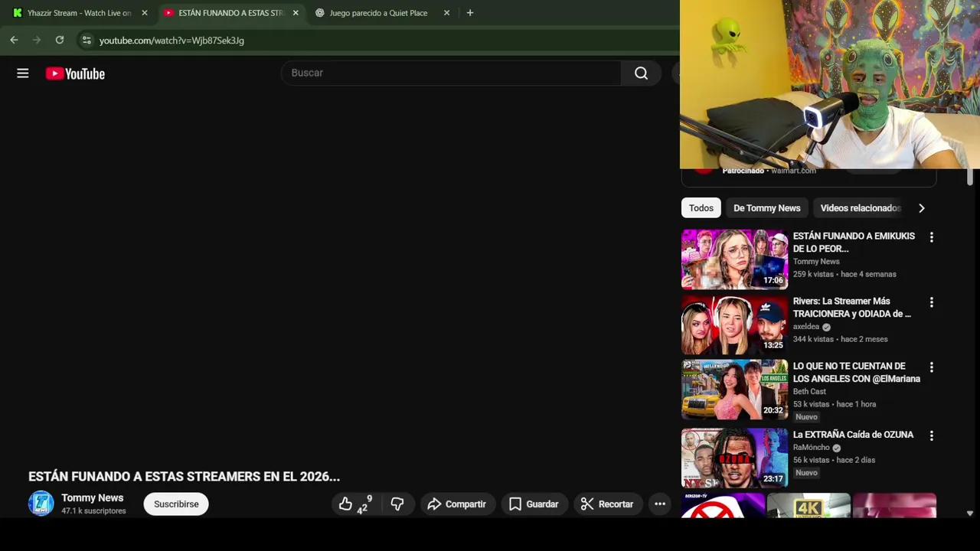Open the YouTube hamburger guide menu
Image resolution: width=980 pixels, height=551 pixels.
23,73
